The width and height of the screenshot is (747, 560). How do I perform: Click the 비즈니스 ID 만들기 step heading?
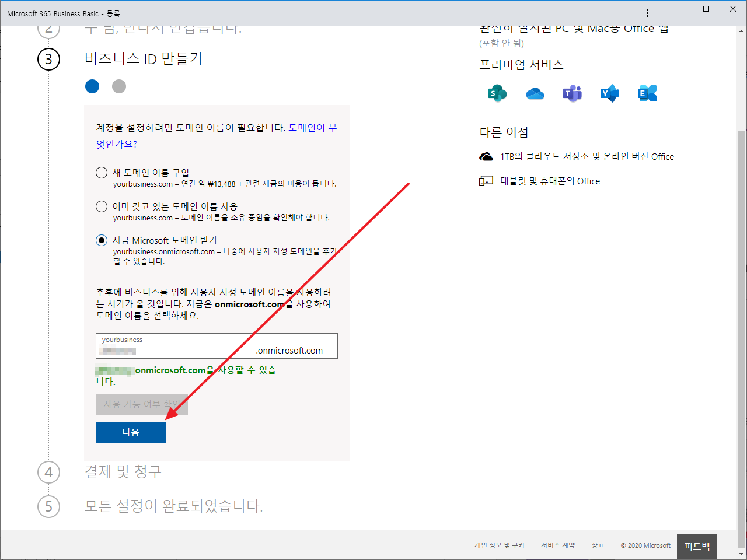tap(144, 58)
